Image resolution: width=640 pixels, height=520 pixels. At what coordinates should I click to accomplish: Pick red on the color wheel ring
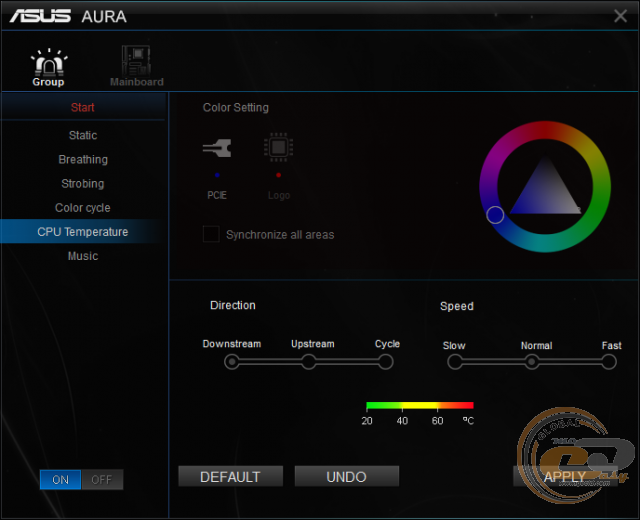545,130
